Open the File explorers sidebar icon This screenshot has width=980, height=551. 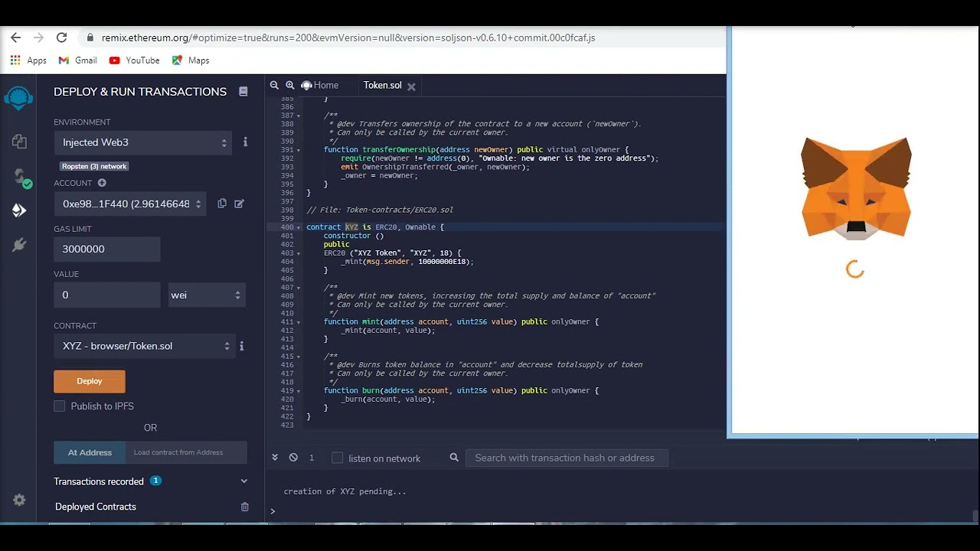pos(19,142)
